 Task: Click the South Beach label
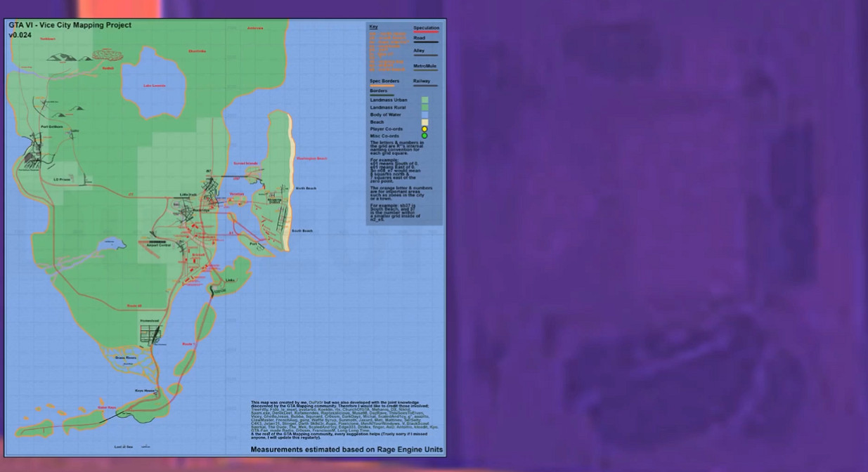[x=301, y=229]
